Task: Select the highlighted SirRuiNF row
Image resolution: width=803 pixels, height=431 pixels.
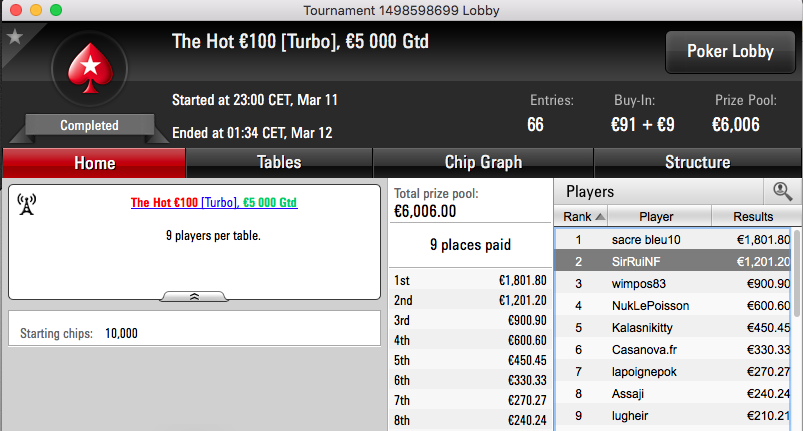Action: [673, 262]
